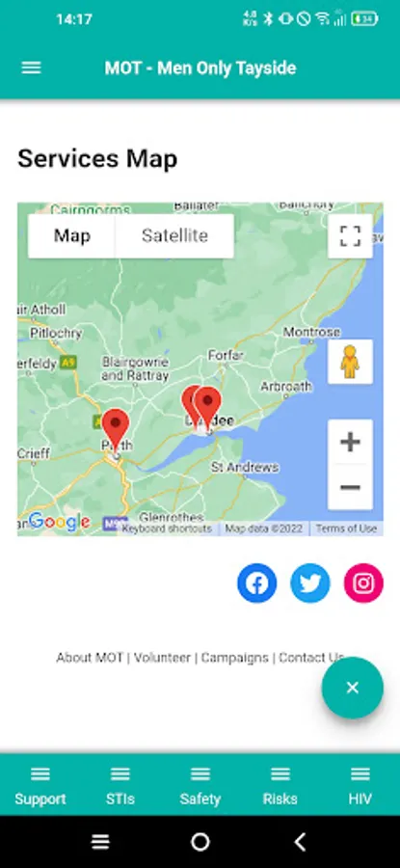Open the HIV menu tab
Image resolution: width=400 pixels, height=868 pixels.
pos(360,785)
